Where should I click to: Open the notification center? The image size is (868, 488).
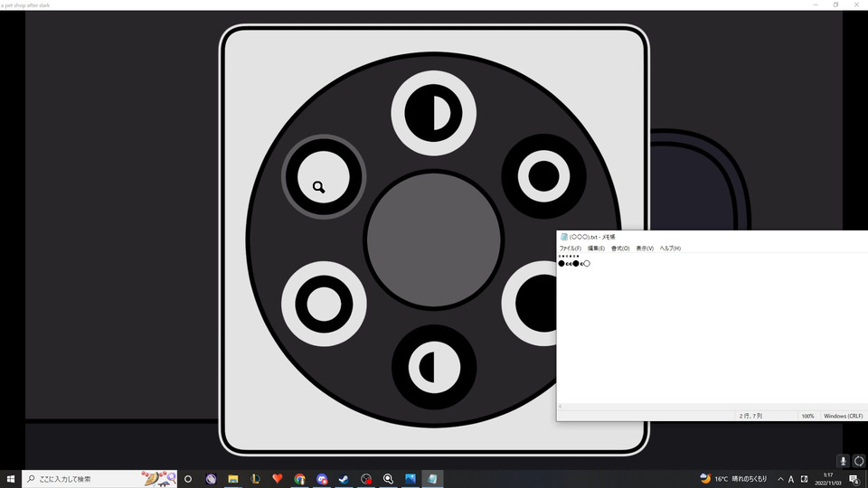[x=854, y=479]
